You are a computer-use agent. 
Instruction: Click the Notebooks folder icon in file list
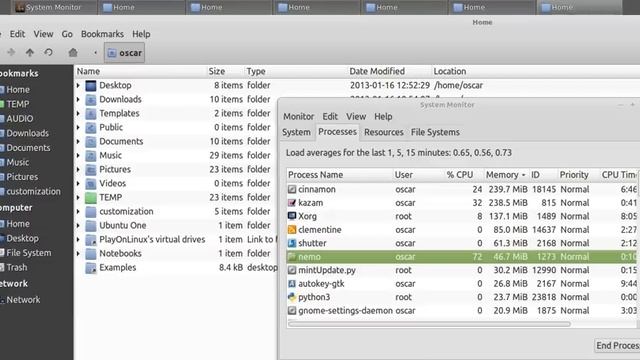pos(91,253)
